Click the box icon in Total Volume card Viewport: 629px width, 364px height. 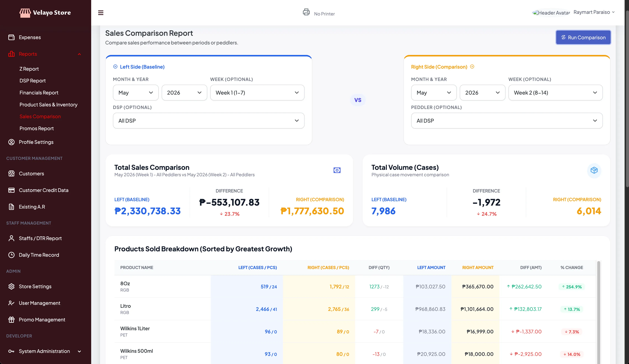point(594,170)
